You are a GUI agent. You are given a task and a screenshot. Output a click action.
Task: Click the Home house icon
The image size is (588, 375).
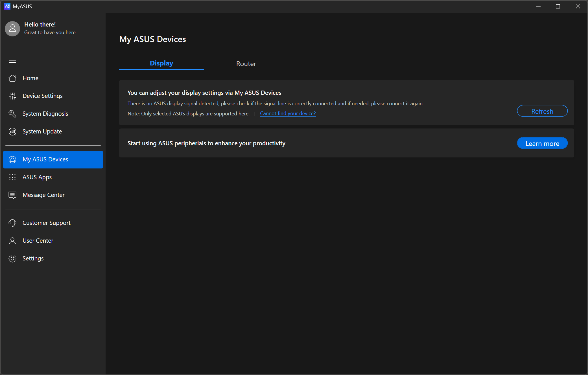12,78
